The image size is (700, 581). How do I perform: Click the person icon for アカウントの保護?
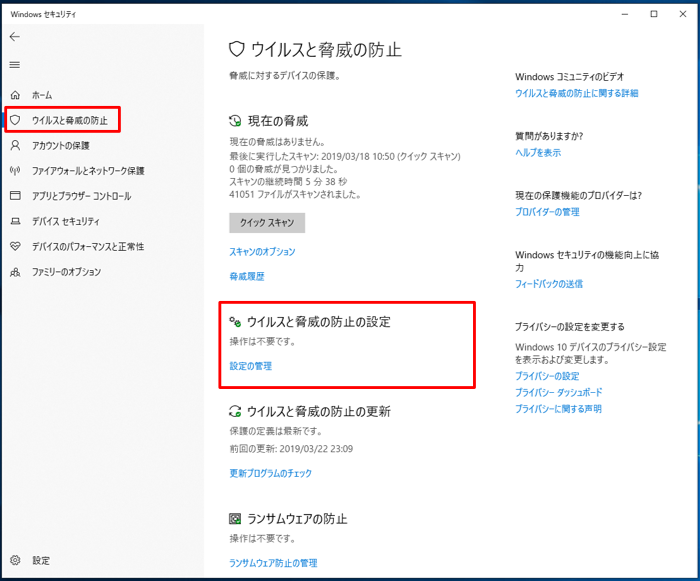click(x=15, y=145)
